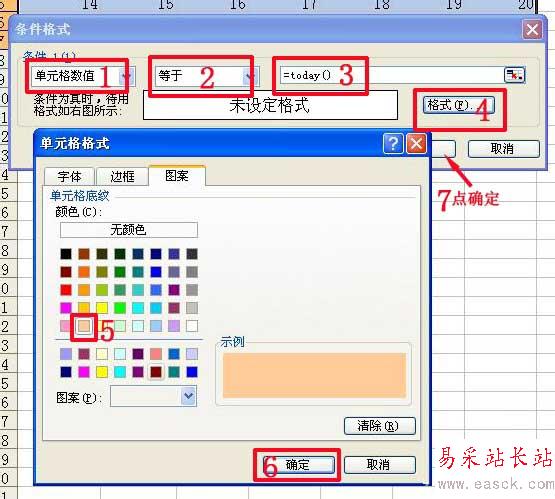
Task: Click 确定 in the 单元格格式 dialog
Action: [298, 465]
